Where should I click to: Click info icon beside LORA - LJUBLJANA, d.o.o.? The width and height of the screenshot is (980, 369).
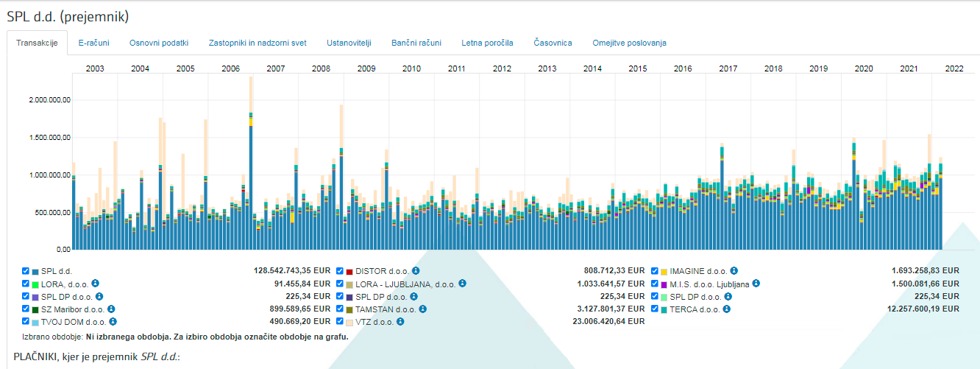464,284
